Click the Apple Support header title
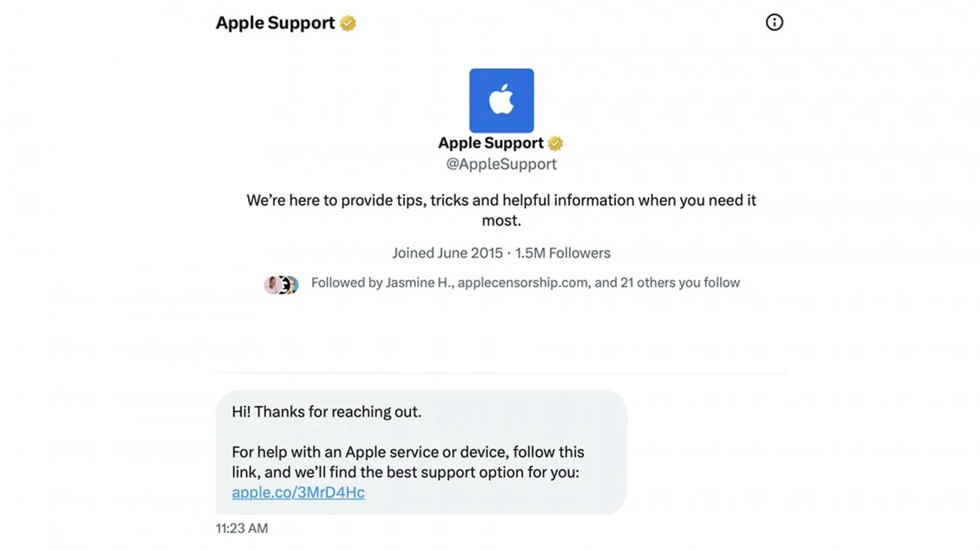 pyautogui.click(x=275, y=23)
